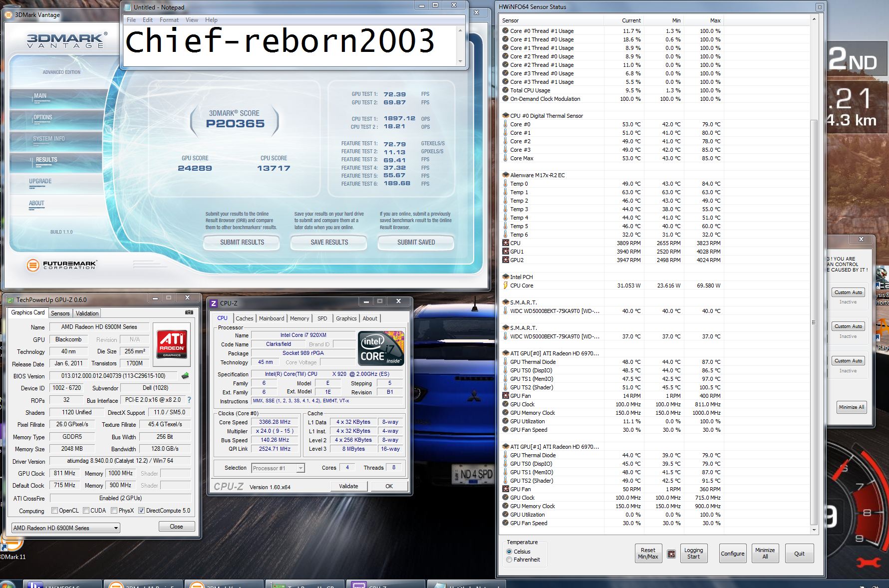The width and height of the screenshot is (889, 588).
Task: Click the ATI GPU[#1] group icon
Action: click(506, 447)
